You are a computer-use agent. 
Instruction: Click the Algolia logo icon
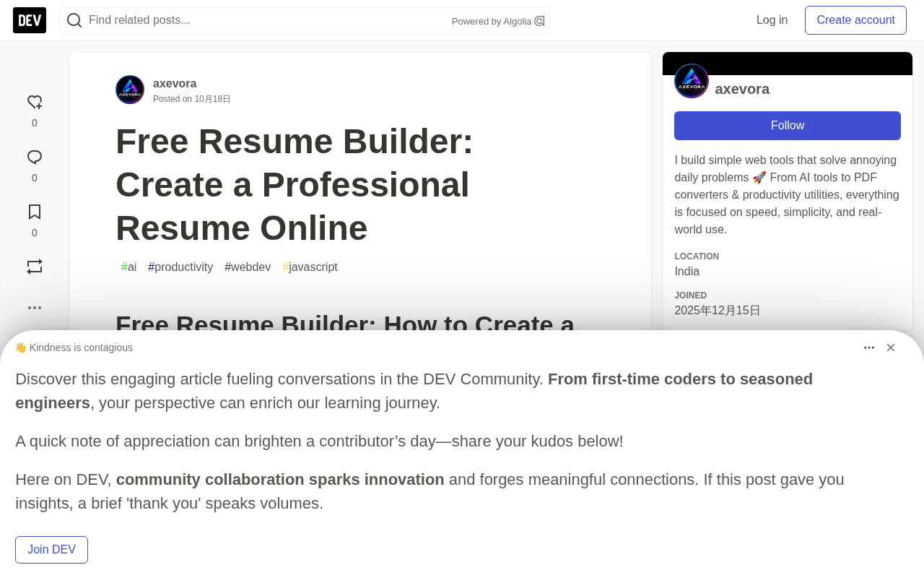pos(539,21)
